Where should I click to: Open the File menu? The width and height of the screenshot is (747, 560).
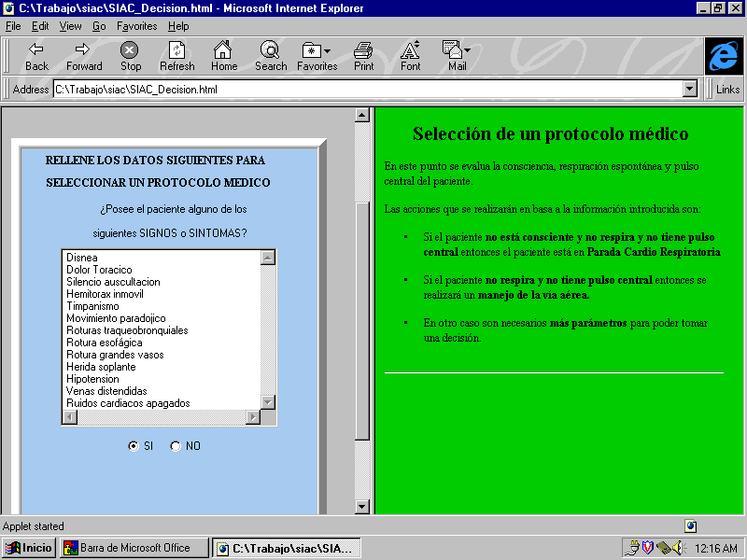[x=13, y=26]
